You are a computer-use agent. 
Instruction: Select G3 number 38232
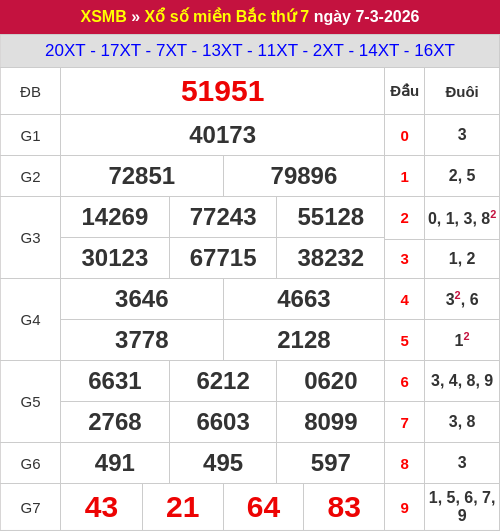[331, 258]
